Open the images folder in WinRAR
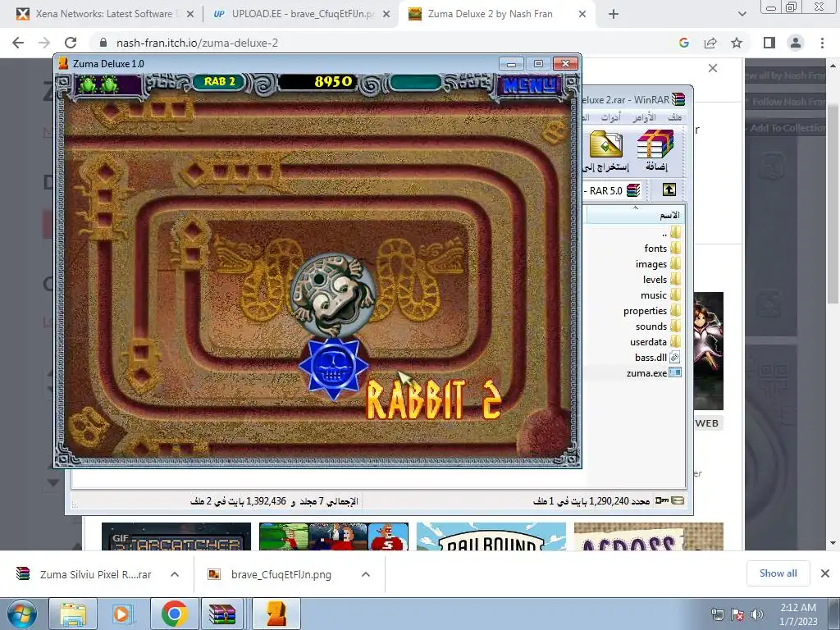Screen dimensions: 840x630 pos(658,263)
